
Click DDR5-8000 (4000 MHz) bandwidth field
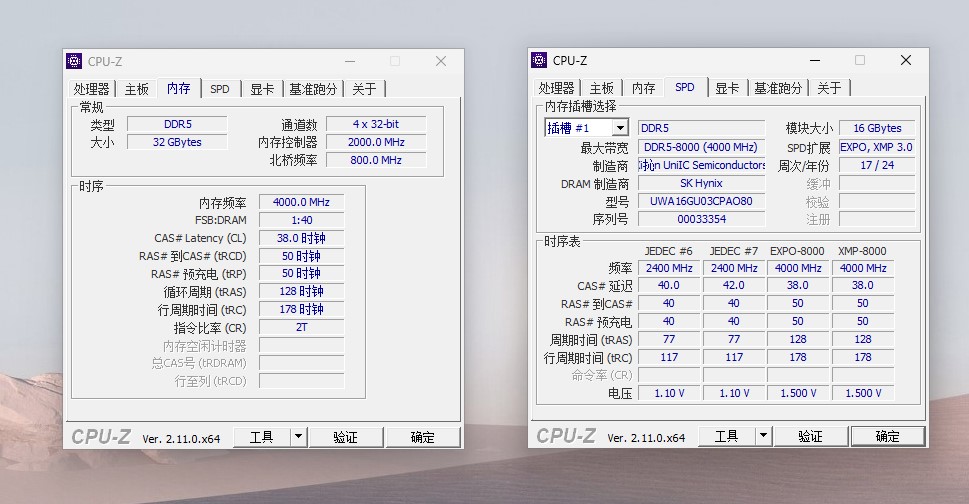click(701, 147)
